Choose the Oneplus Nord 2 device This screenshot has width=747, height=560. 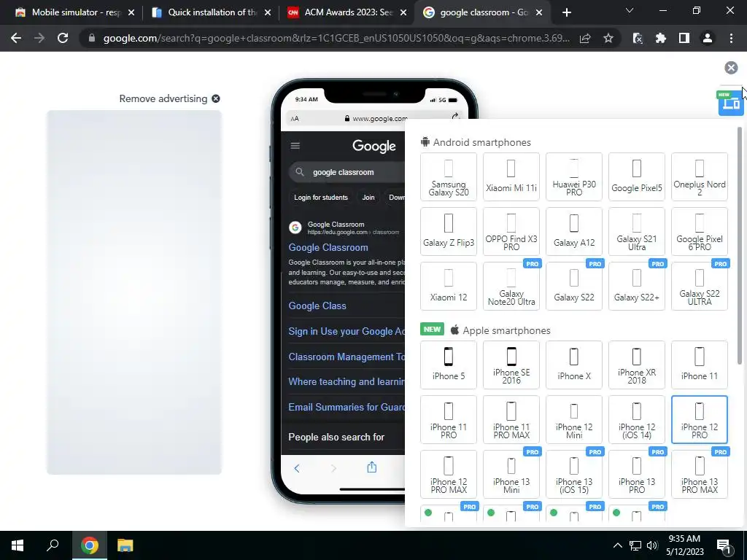pyautogui.click(x=700, y=177)
